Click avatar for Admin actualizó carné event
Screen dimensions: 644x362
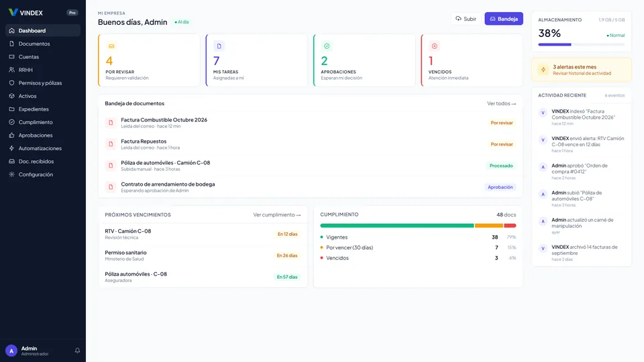(x=543, y=221)
